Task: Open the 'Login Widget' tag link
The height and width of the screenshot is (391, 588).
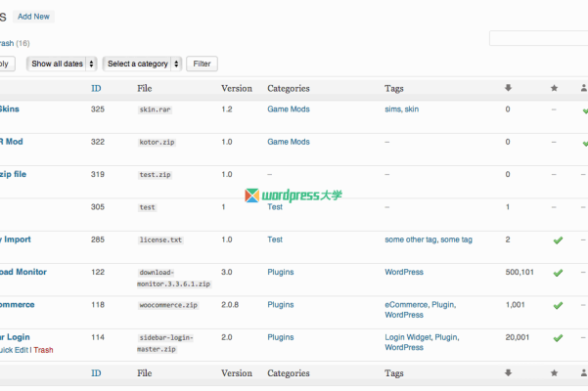Action: [407, 337]
